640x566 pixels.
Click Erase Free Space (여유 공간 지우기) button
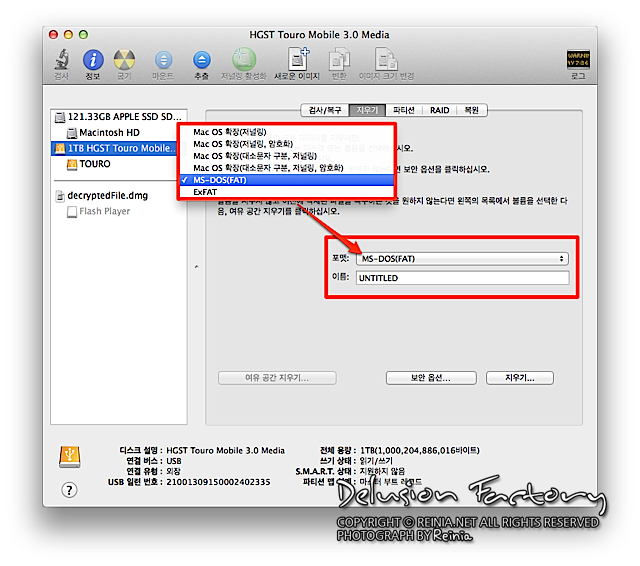click(x=277, y=378)
